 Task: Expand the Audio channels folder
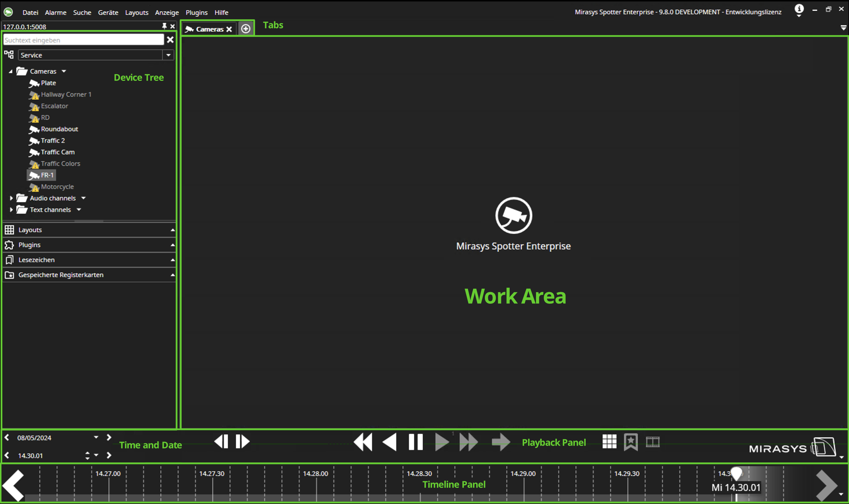tap(11, 198)
